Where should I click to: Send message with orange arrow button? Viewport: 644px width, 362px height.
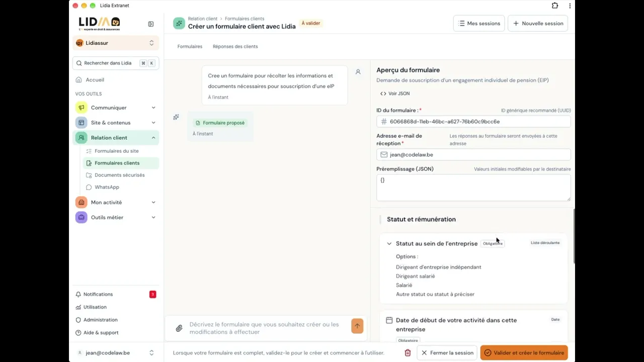click(x=357, y=326)
